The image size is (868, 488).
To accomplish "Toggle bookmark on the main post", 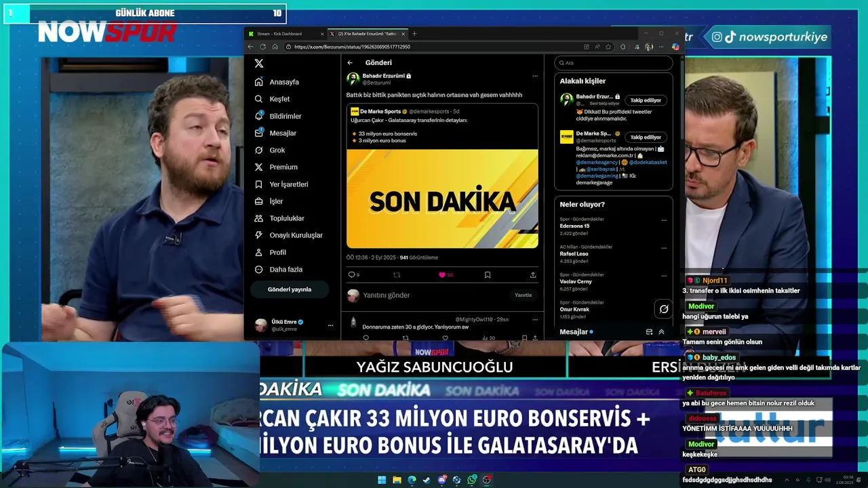I will 488,274.
